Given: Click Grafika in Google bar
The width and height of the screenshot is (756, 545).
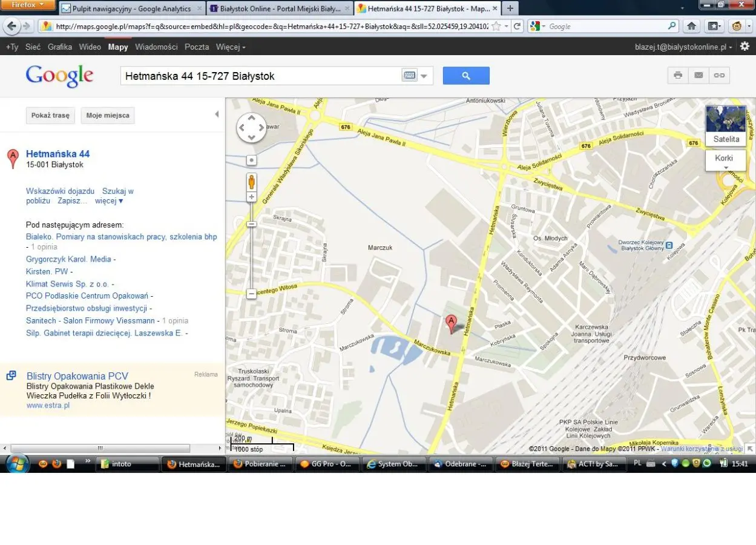Looking at the screenshot, I should pos(60,47).
